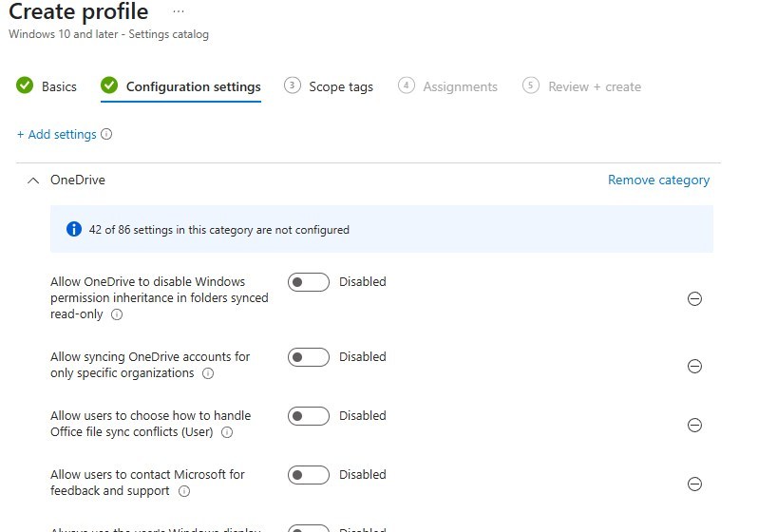Toggle Allow syncing OneDrive accounts for specific organizations
This screenshot has height=532, width=777.
click(x=308, y=357)
